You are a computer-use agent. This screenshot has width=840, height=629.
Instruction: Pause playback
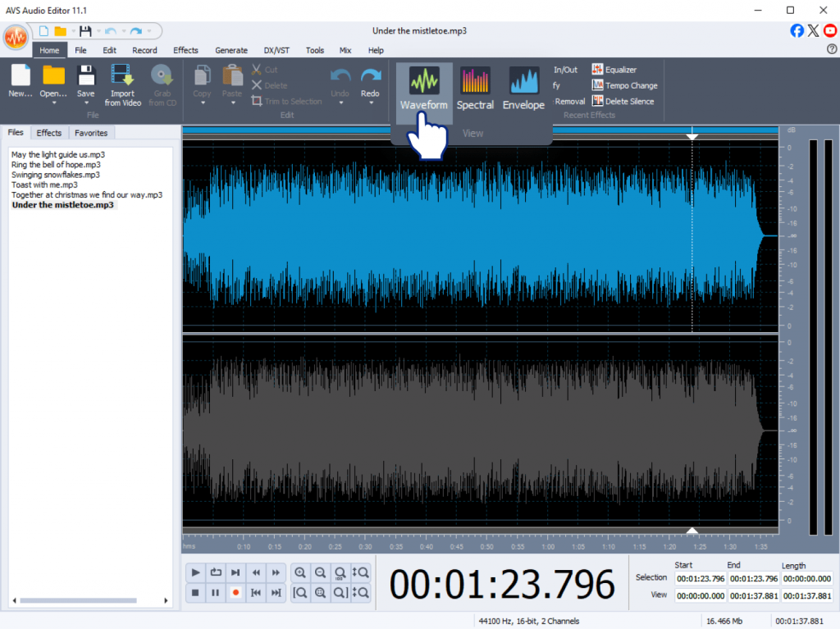pyautogui.click(x=216, y=593)
